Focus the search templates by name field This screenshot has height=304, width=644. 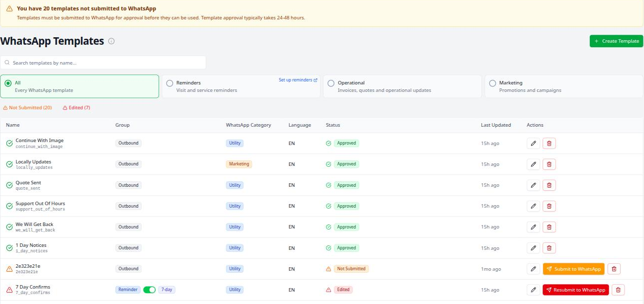103,63
